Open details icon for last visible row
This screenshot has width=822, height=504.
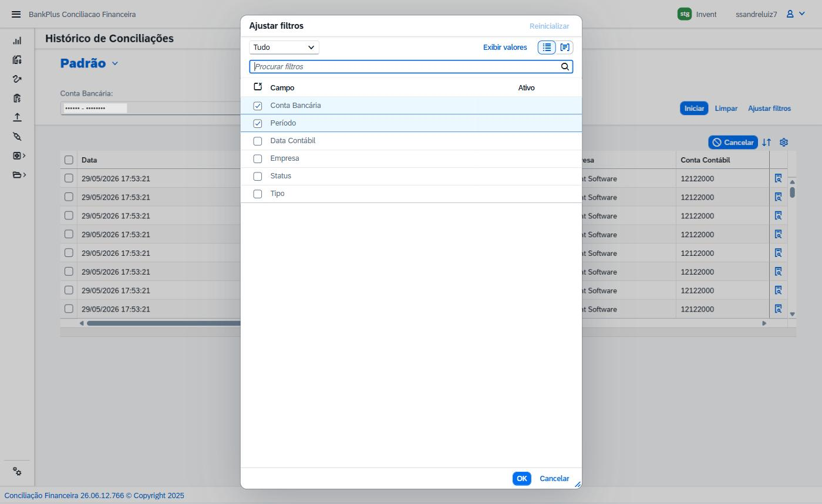click(x=778, y=309)
